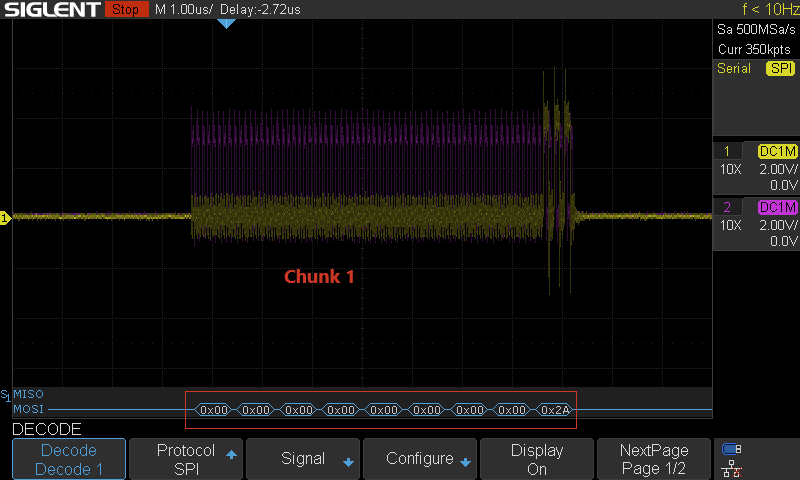Image resolution: width=800 pixels, height=480 pixels.
Task: Select the channel 2 DC1M coupling badge
Action: coord(777,207)
